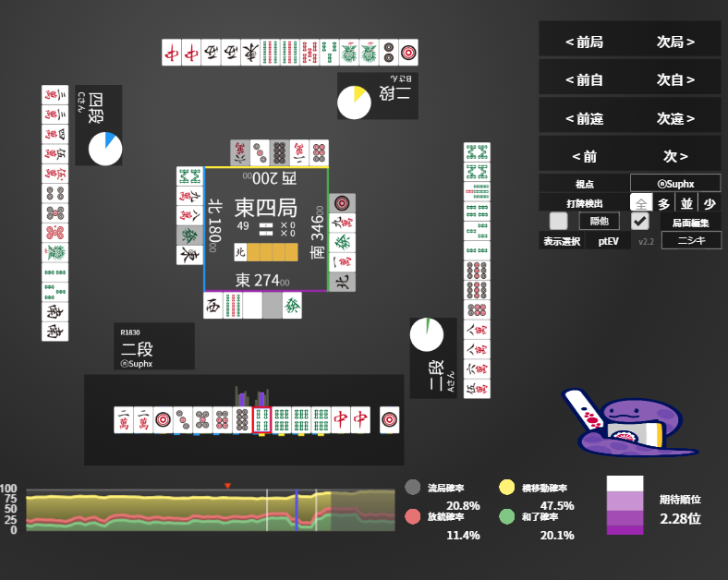The width and height of the screenshot is (728, 580).
Task: Select the 6-pin tile in bottom hand
Action: point(223,420)
